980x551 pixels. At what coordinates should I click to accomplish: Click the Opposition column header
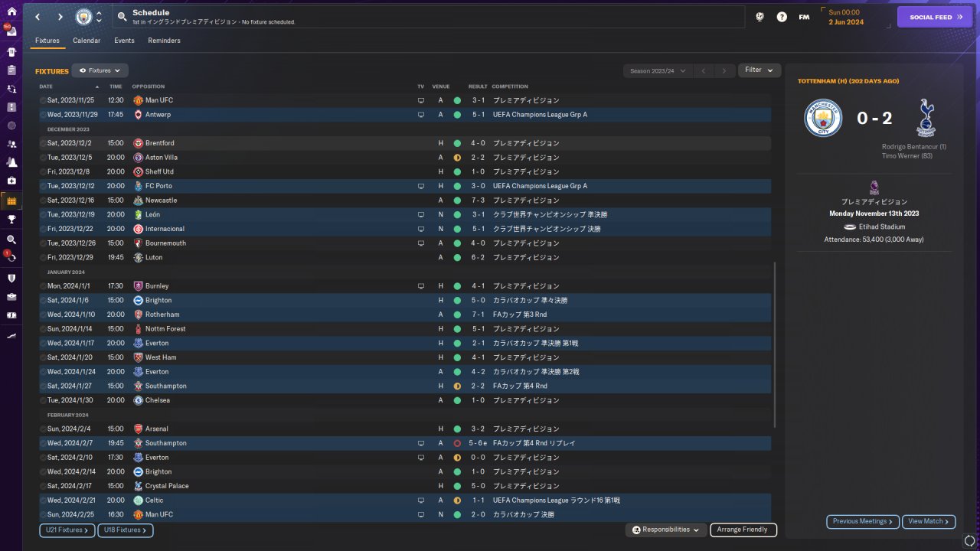point(148,86)
